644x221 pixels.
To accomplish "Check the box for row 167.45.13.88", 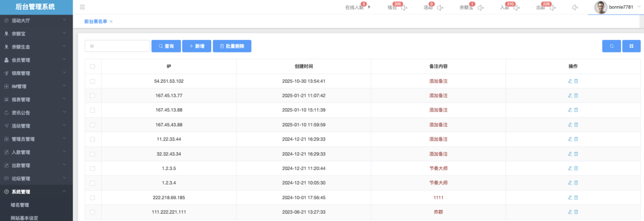I will pyautogui.click(x=92, y=110).
